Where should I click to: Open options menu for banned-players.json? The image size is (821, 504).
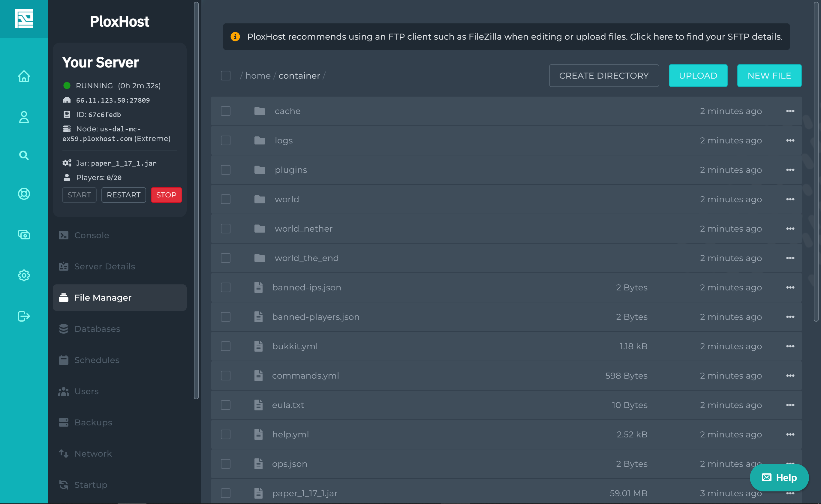click(790, 317)
